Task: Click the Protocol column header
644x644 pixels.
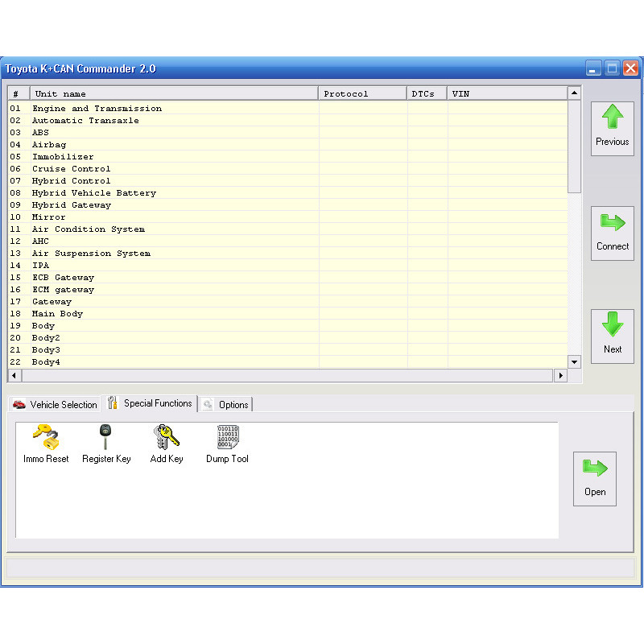Action: (x=362, y=94)
